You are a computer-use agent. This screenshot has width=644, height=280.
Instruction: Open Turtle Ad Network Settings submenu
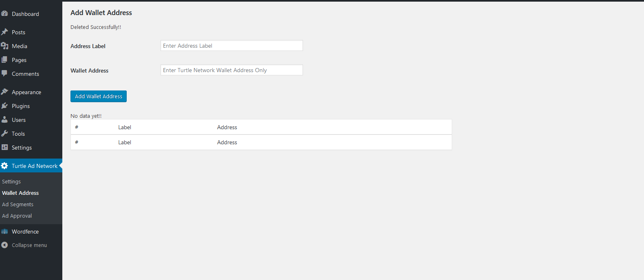click(x=11, y=181)
